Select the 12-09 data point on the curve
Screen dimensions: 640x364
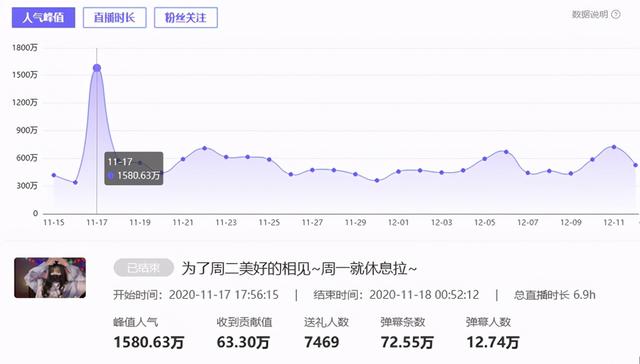pyautogui.click(x=571, y=173)
